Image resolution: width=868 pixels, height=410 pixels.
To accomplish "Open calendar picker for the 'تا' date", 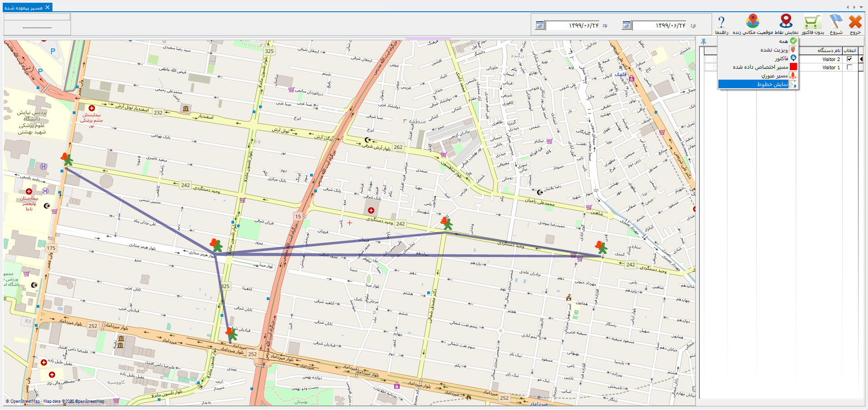I will [540, 25].
